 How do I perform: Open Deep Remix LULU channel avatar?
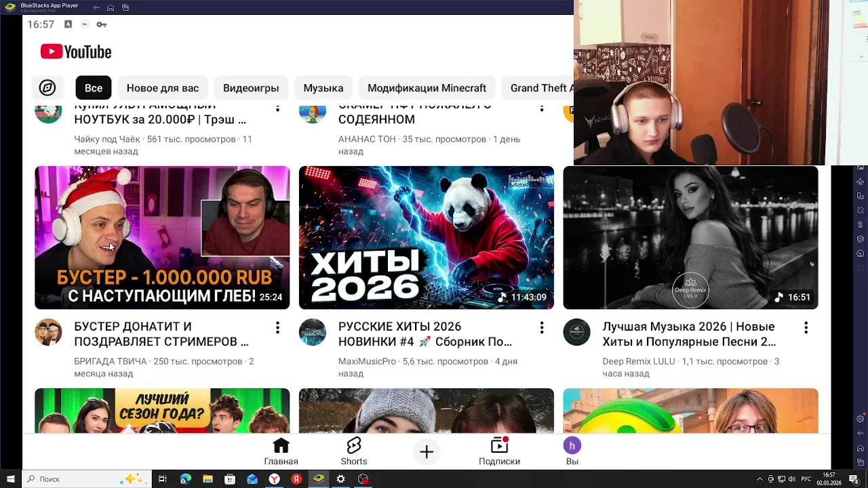pyautogui.click(x=576, y=332)
